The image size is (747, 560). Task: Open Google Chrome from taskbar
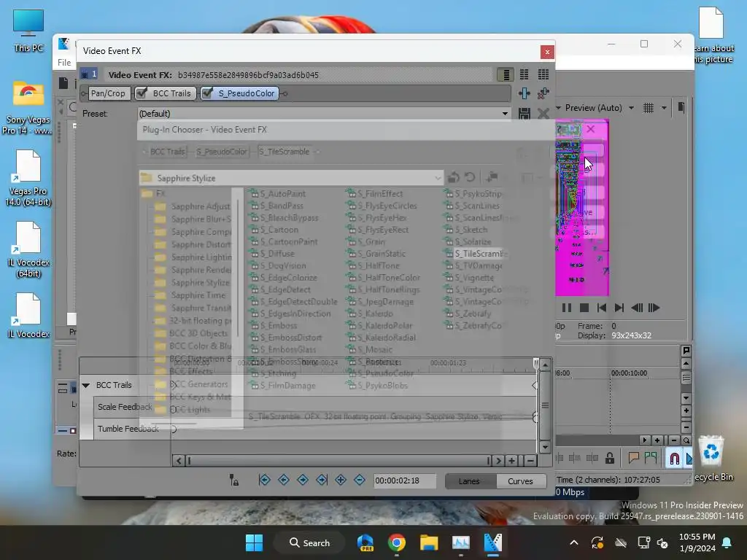click(396, 542)
